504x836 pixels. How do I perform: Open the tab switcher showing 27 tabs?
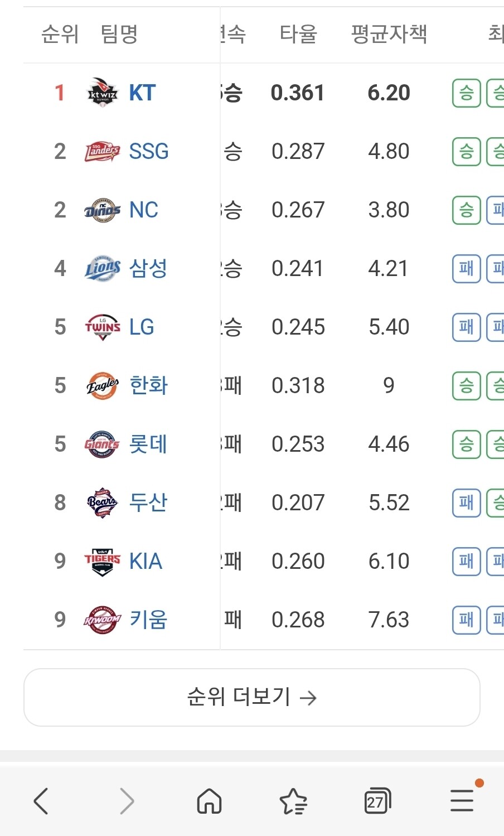pos(377,801)
